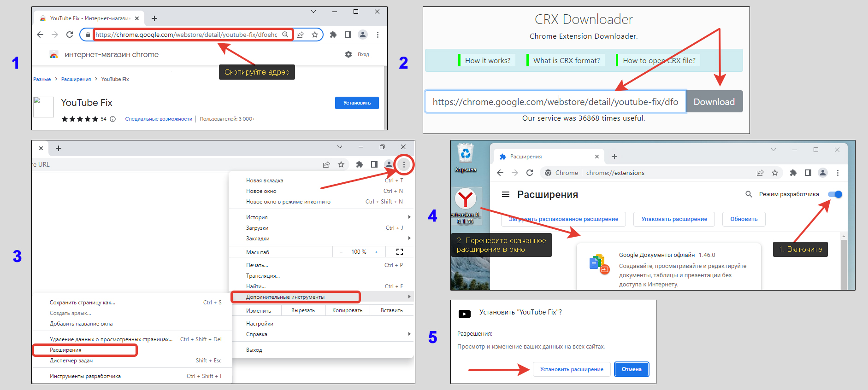
Task: Click Расширения breadcrumb link
Action: pos(76,79)
